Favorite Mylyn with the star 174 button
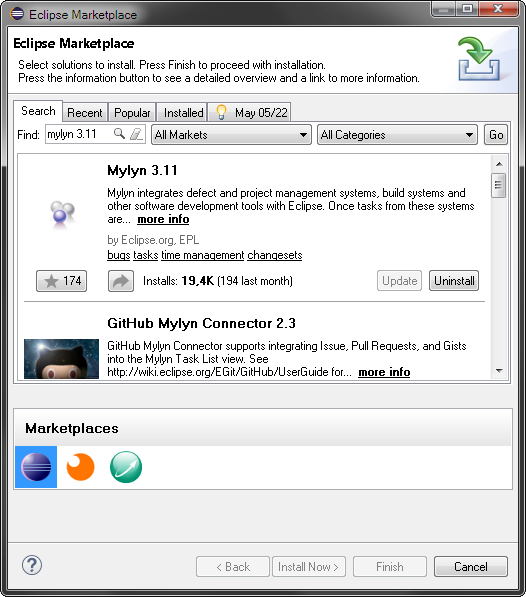526x597 pixels. click(x=62, y=281)
